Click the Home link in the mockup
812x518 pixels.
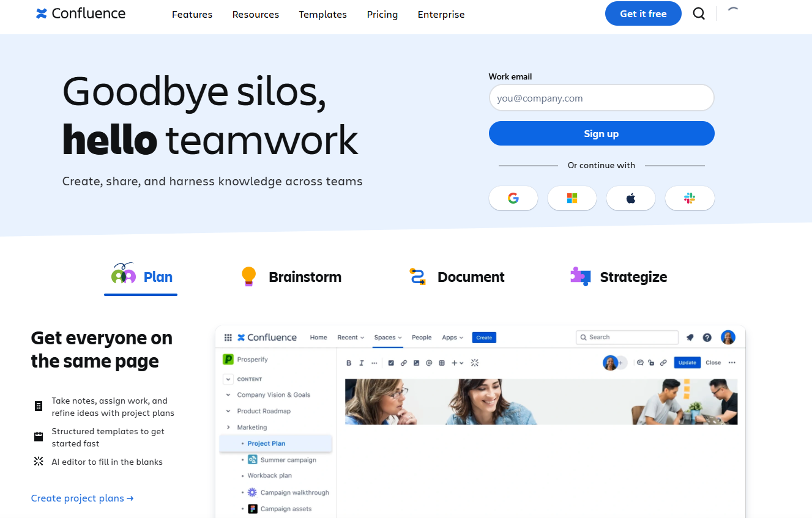tap(318, 337)
